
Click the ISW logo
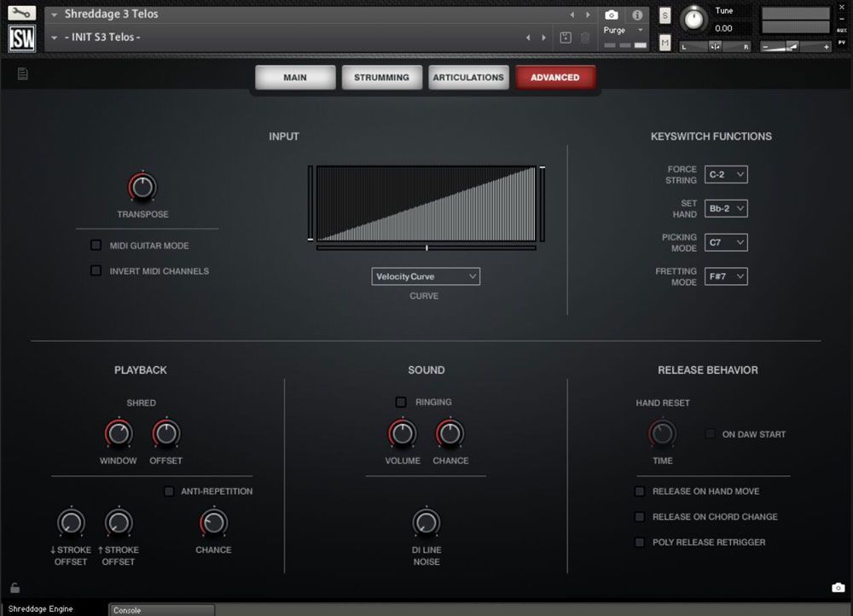click(x=22, y=38)
